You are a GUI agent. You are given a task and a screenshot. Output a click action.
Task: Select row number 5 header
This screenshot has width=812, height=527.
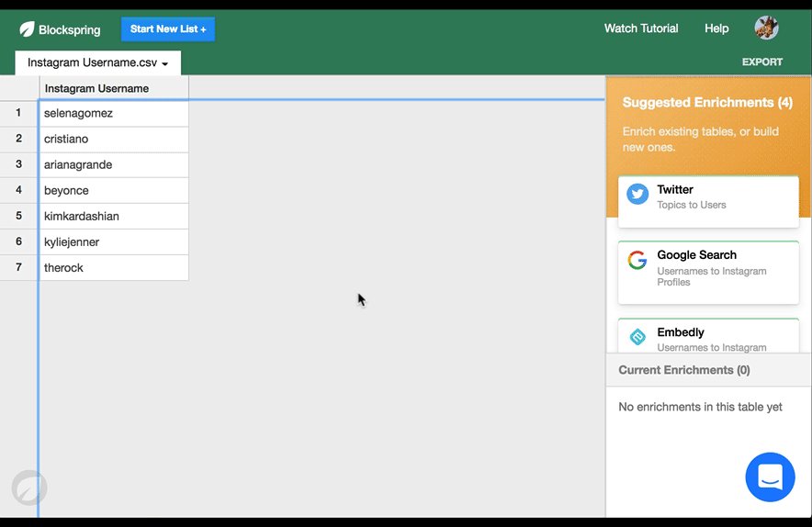[19, 216]
